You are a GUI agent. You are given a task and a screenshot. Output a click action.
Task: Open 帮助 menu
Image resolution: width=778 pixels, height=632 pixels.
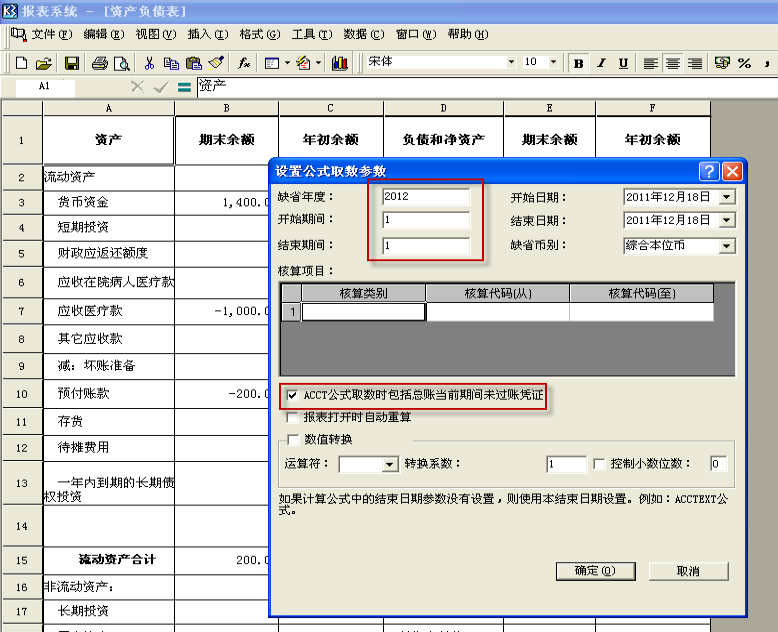coord(468,34)
